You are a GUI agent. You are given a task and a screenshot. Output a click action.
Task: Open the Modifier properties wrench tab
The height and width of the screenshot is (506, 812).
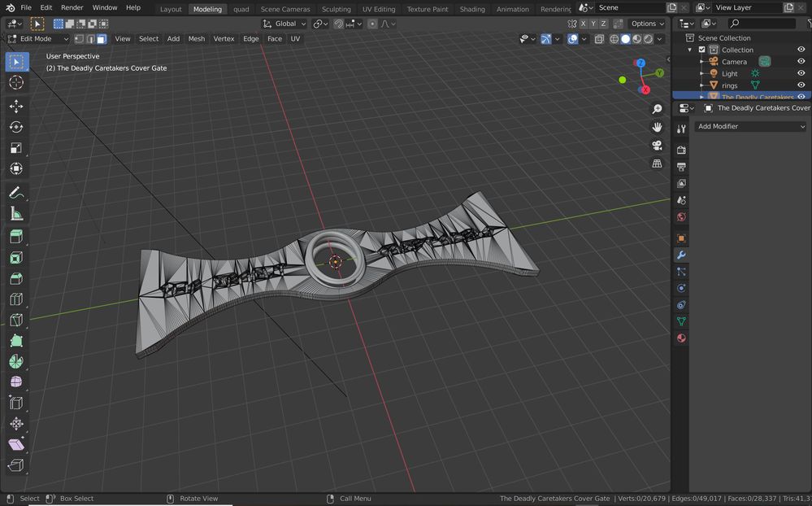click(681, 255)
